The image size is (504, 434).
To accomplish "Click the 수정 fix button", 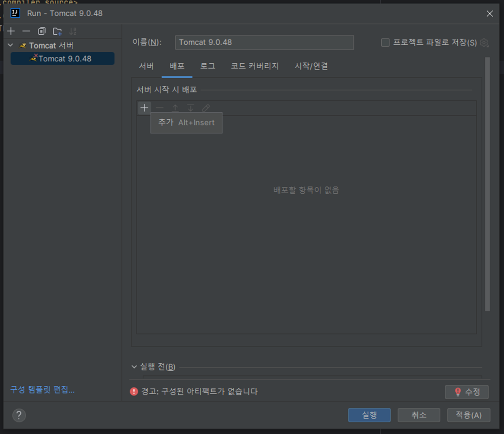I will [x=467, y=392].
